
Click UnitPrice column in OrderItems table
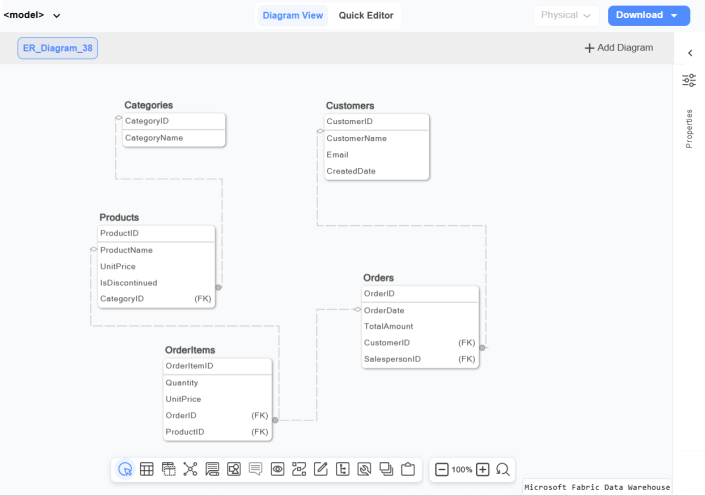(218, 399)
